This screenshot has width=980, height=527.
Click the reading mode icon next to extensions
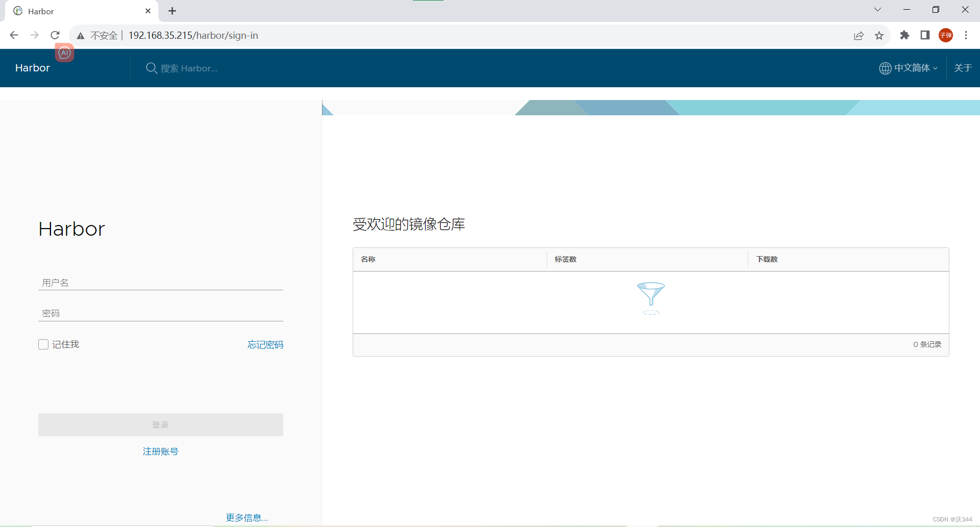click(925, 35)
